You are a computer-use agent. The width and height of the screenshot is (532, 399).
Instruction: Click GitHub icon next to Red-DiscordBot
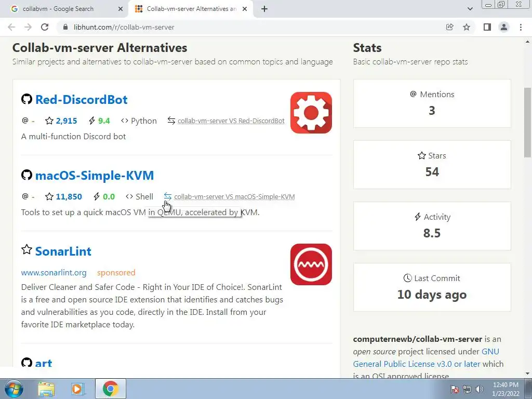[26, 99]
